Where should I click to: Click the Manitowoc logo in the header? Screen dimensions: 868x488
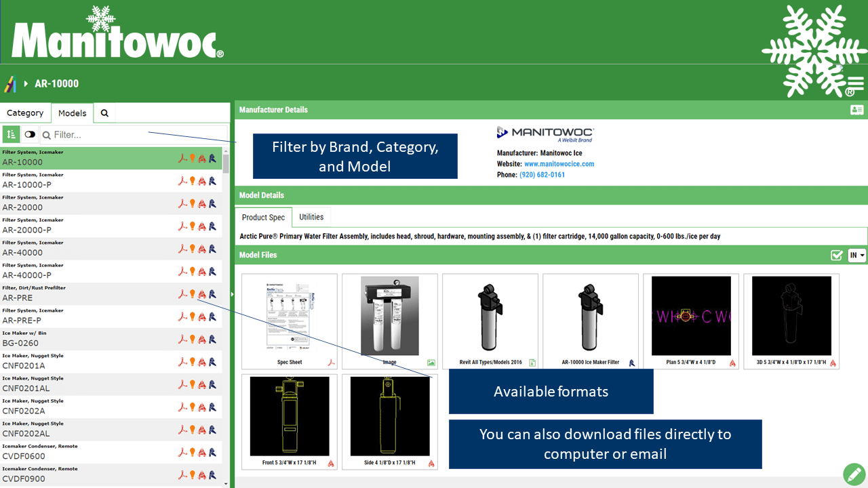point(117,33)
